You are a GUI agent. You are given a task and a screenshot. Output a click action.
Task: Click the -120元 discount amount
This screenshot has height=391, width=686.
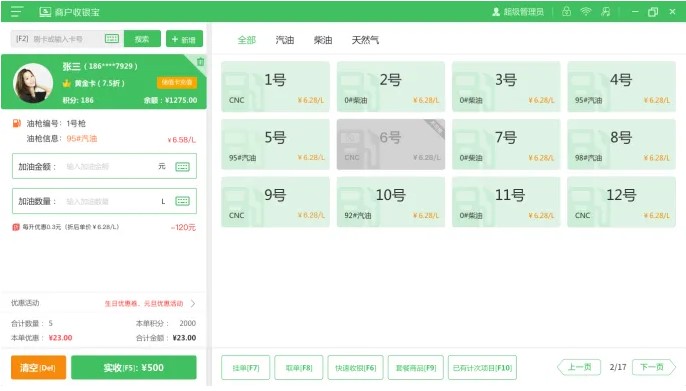click(x=183, y=227)
